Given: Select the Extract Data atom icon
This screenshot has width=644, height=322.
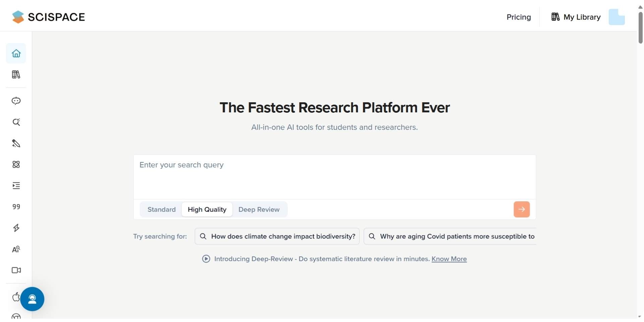Looking at the screenshot, I should pyautogui.click(x=16, y=164).
